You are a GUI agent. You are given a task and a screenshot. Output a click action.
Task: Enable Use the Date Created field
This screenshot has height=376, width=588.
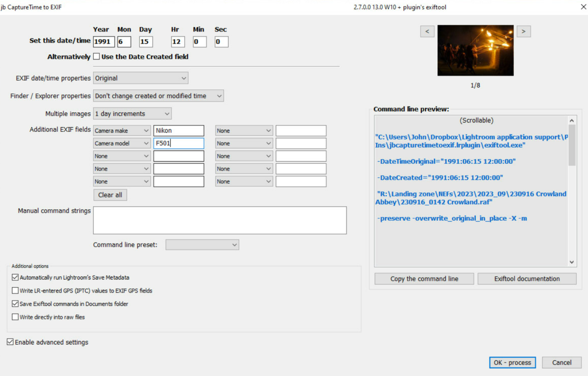tap(96, 57)
